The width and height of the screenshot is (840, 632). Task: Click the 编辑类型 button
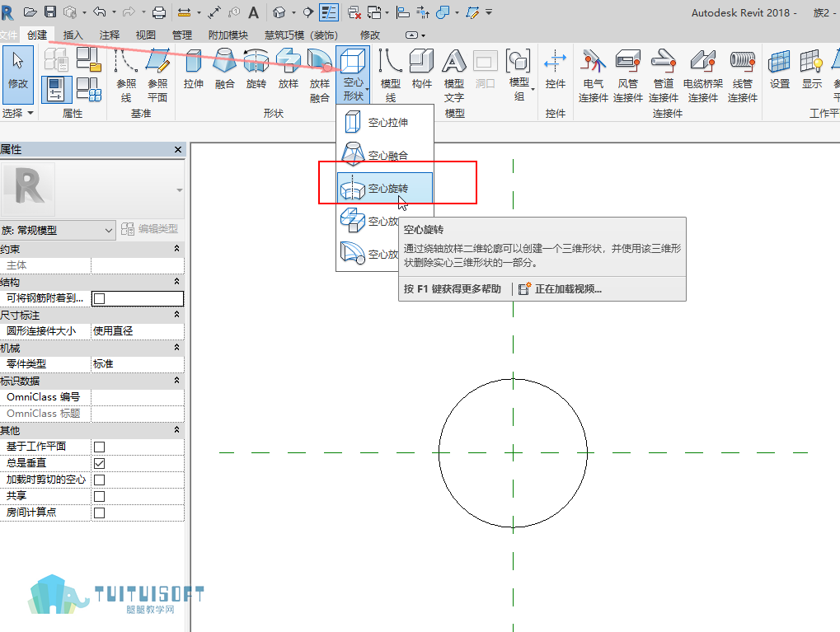[150, 229]
